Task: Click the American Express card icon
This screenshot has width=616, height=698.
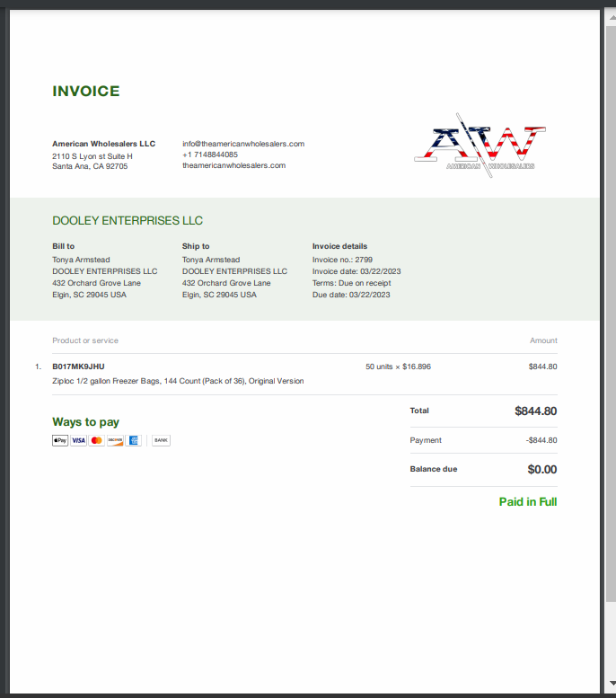Action: point(134,440)
